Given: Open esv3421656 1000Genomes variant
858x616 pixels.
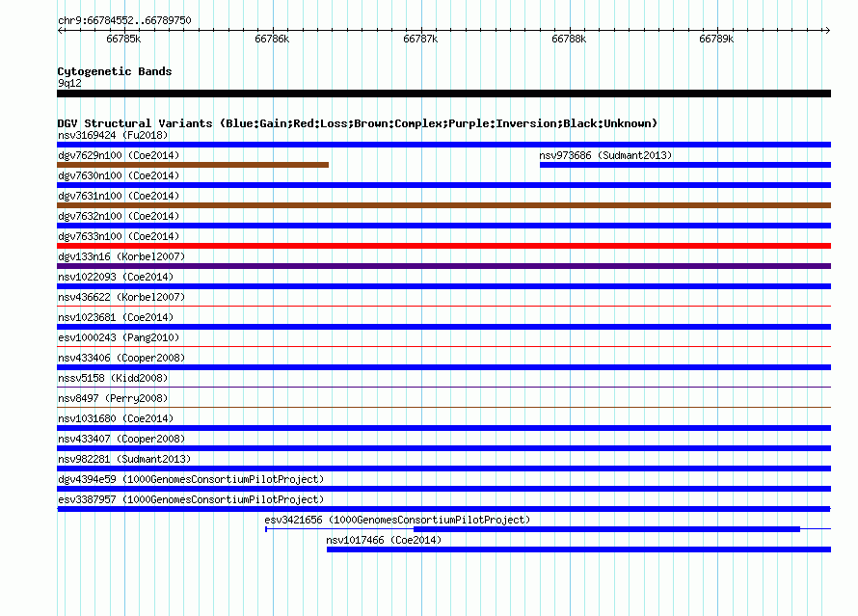Looking at the screenshot, I should (397, 520).
